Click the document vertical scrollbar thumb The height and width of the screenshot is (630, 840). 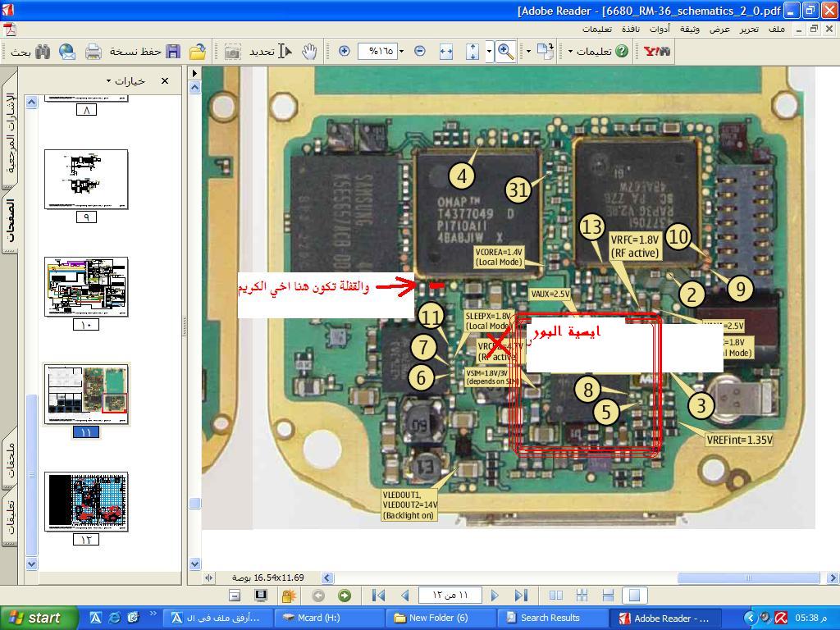click(195, 503)
